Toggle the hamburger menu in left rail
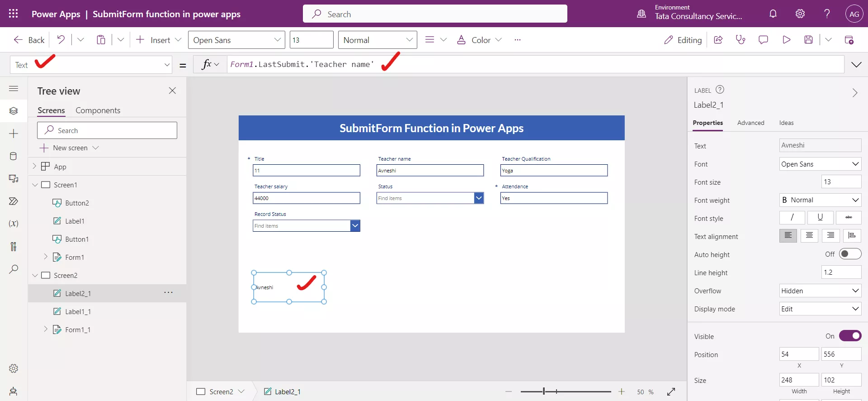The width and height of the screenshot is (868, 401). click(14, 89)
